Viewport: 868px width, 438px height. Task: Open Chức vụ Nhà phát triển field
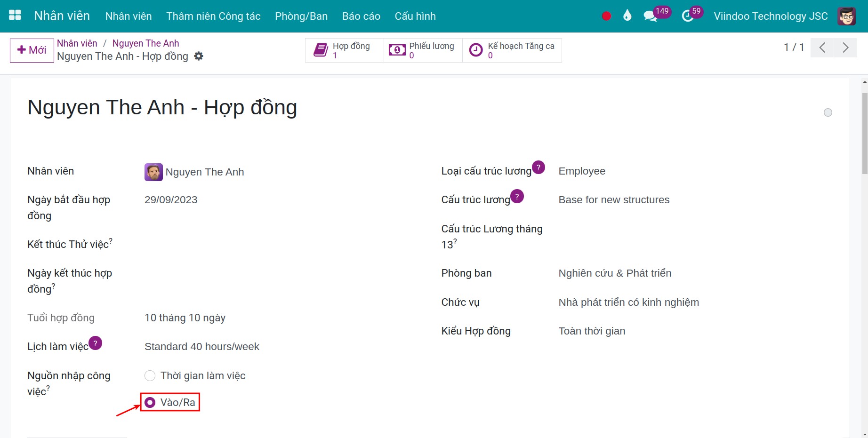(628, 303)
